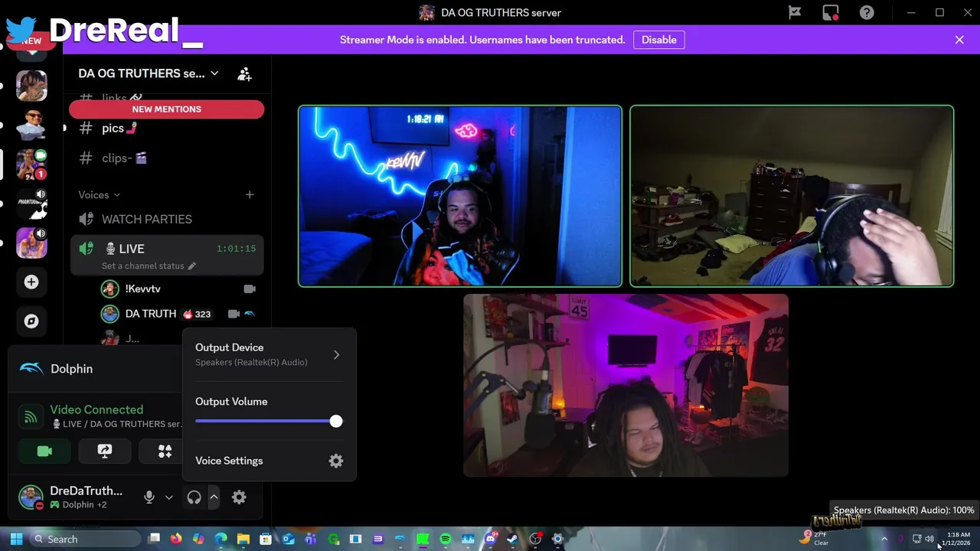The width and height of the screenshot is (980, 551).
Task: Toggle the camera button in voice panel
Action: click(44, 452)
